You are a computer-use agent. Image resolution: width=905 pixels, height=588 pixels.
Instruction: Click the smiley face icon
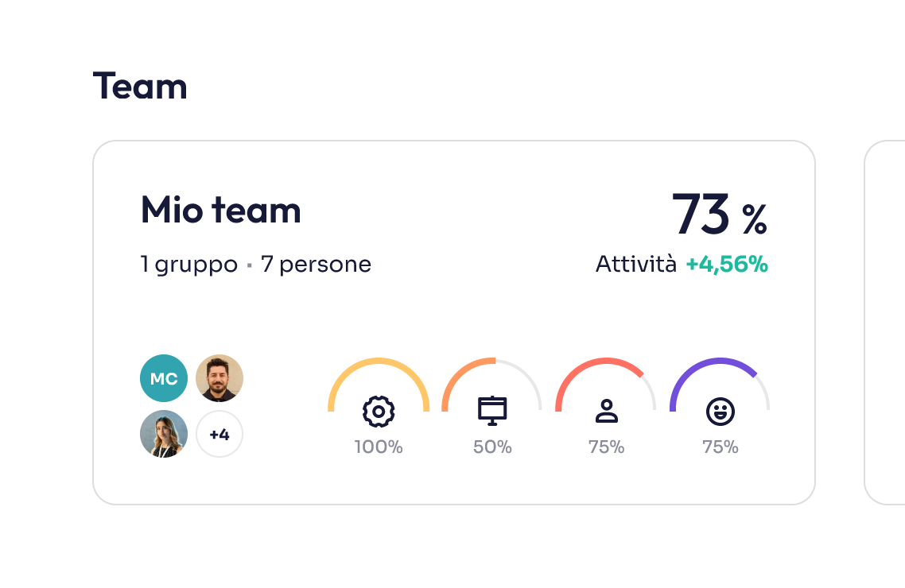pos(721,411)
